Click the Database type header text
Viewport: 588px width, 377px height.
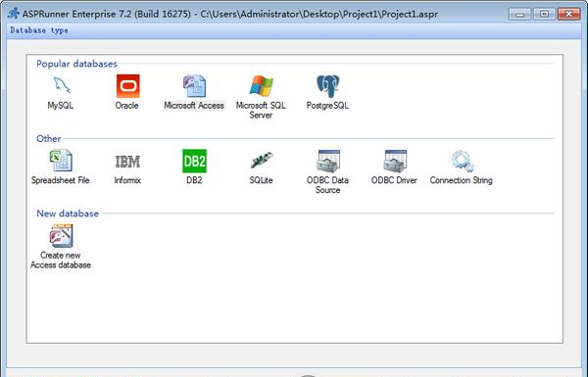(39, 30)
